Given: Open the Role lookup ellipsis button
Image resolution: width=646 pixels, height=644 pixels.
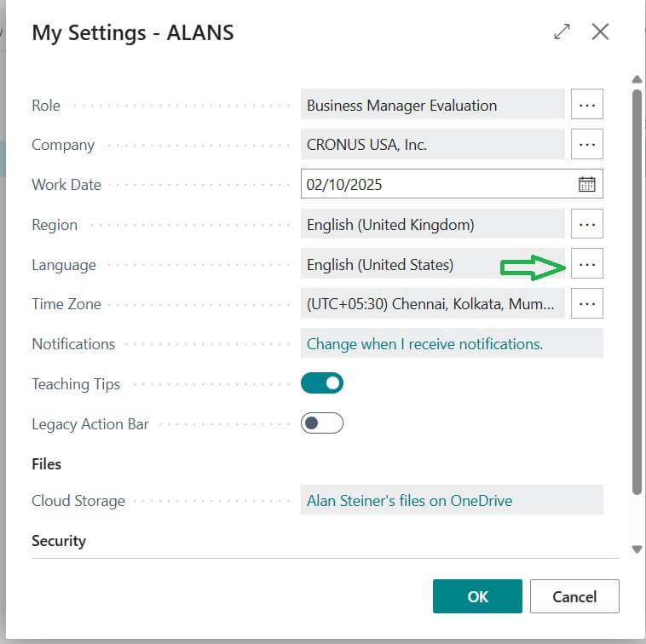Looking at the screenshot, I should click(x=586, y=105).
